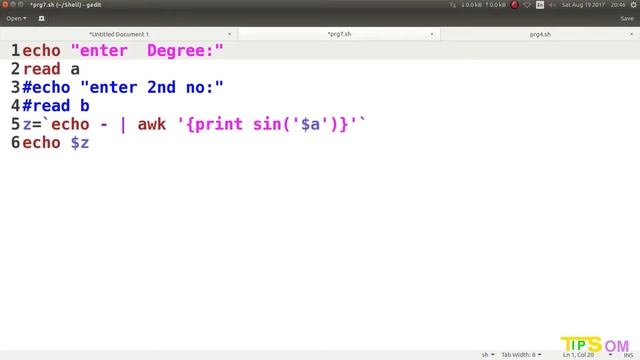Click commented line #read b
Viewport: 640px width, 360px height.
pos(56,106)
